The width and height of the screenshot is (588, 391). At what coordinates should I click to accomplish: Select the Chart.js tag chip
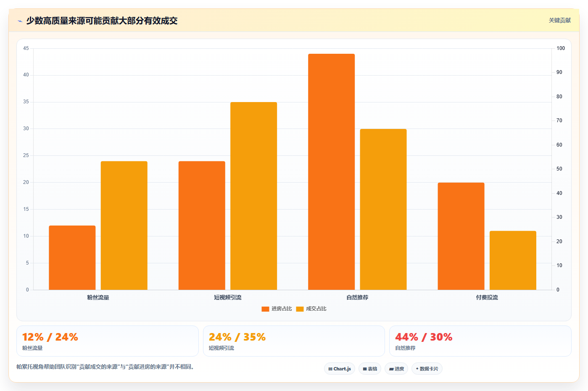[340, 369]
